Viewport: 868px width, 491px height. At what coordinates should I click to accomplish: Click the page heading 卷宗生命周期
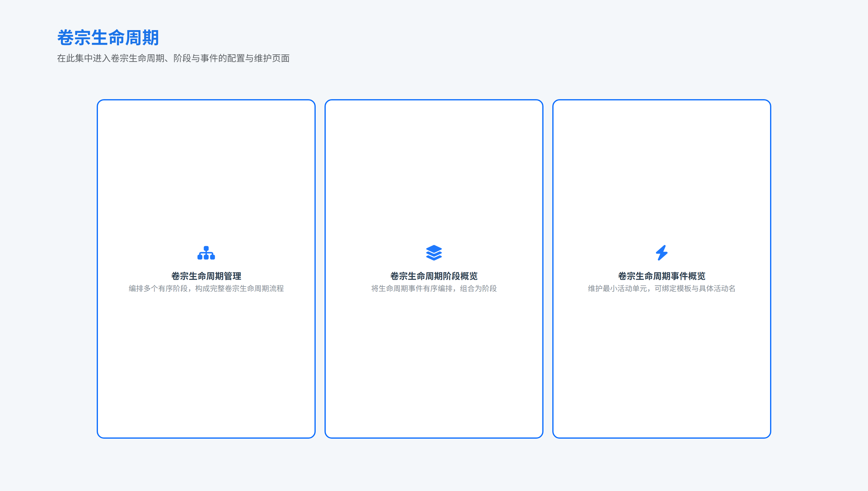108,37
